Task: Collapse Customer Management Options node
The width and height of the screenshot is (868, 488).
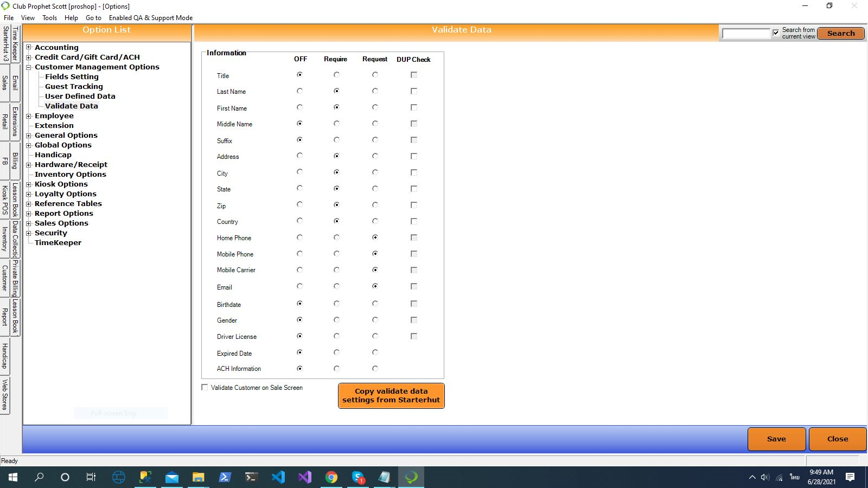Action: pos(29,67)
